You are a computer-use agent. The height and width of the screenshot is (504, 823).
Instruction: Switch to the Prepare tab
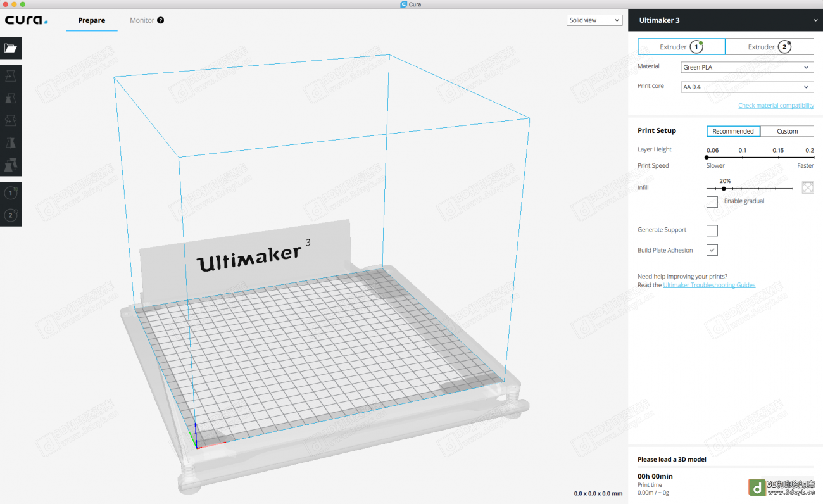coord(92,20)
